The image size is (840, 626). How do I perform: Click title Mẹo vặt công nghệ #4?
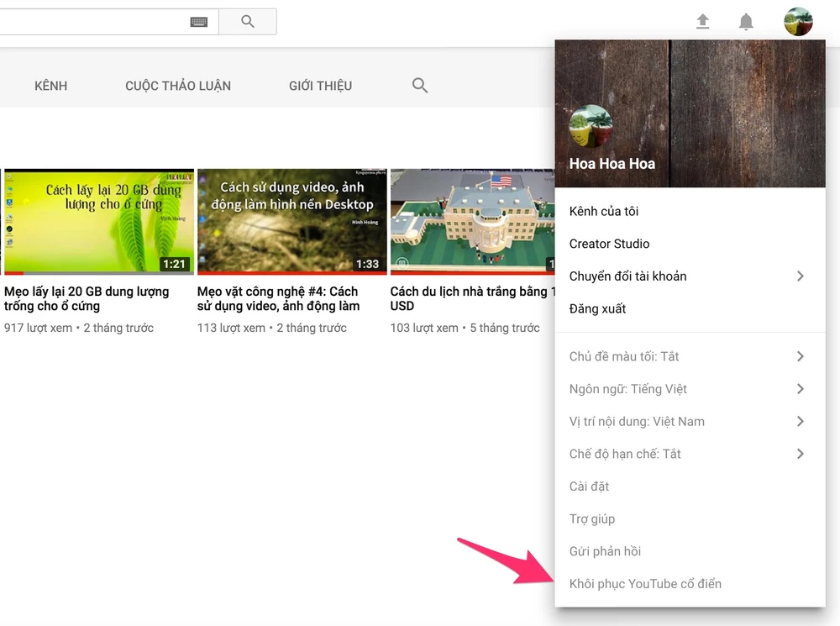[278, 298]
